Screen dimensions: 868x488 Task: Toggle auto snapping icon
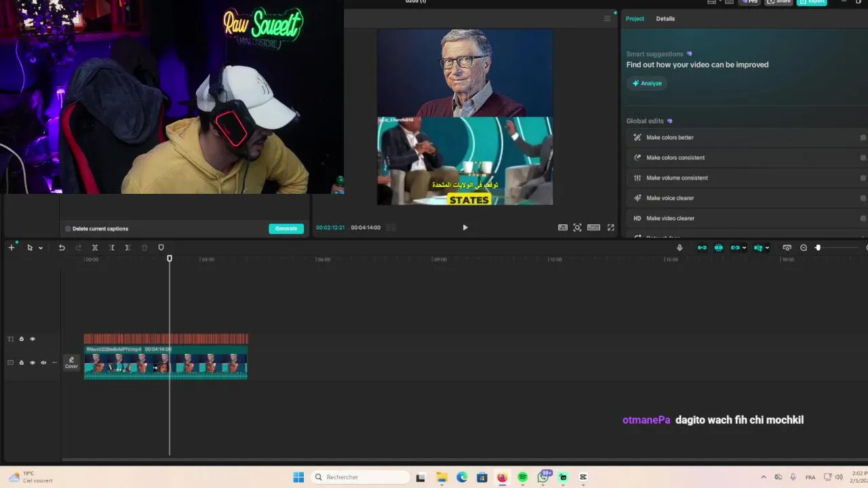719,248
